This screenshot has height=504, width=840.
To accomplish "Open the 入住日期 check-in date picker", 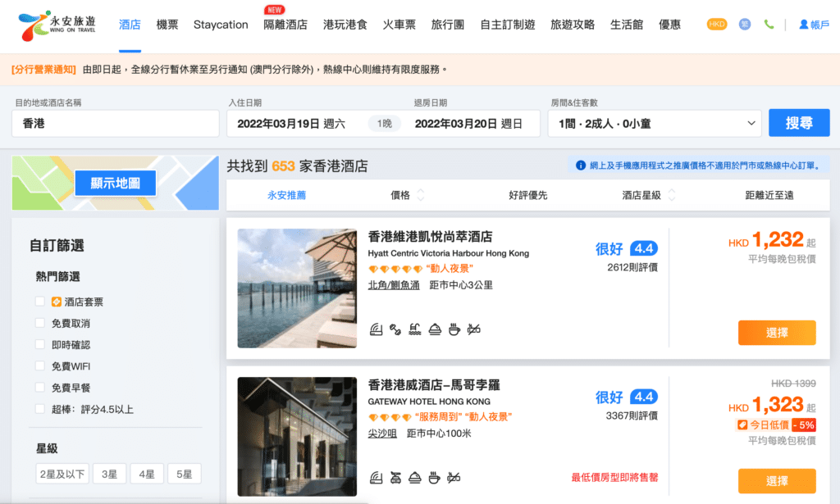I will tap(291, 124).
